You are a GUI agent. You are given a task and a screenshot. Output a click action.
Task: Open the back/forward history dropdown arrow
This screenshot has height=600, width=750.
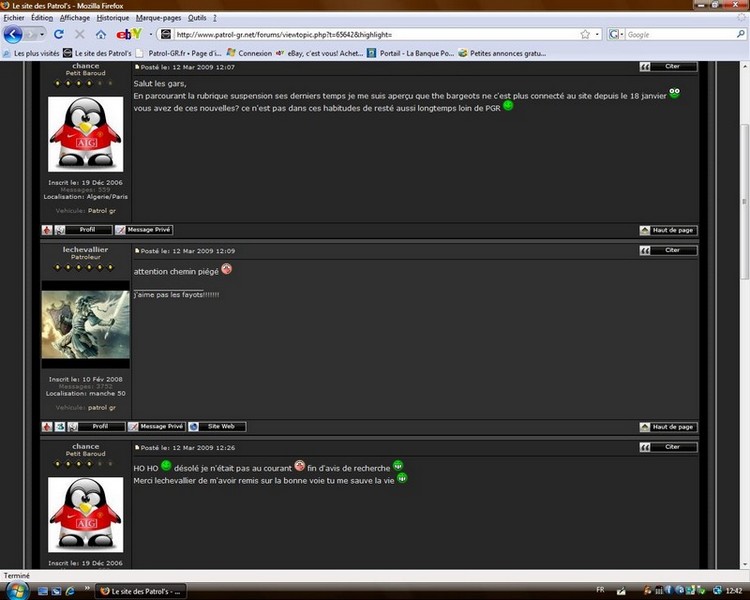tap(42, 34)
